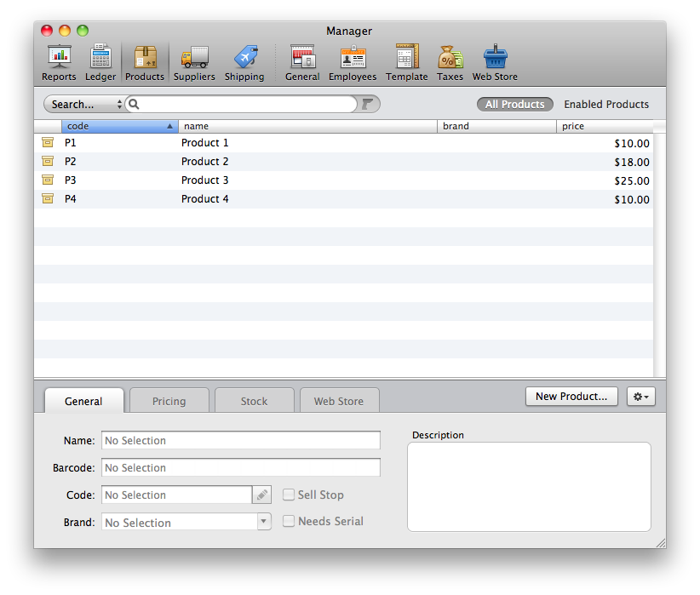700x595 pixels.
Task: Open the Taxes money bag icon
Action: [x=450, y=62]
